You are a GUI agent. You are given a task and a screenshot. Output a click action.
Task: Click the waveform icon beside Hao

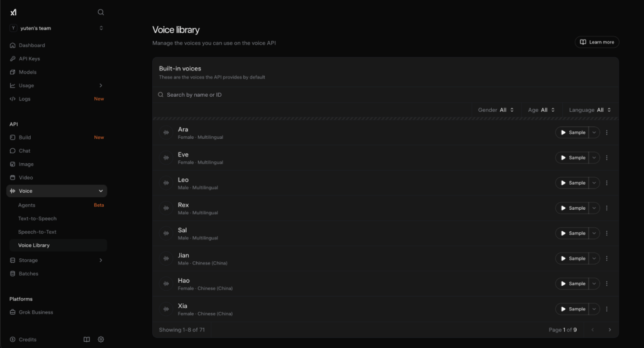point(166,283)
